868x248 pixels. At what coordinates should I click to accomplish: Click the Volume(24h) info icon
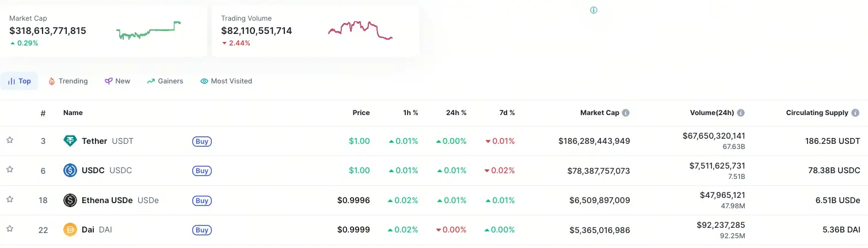[741, 113]
